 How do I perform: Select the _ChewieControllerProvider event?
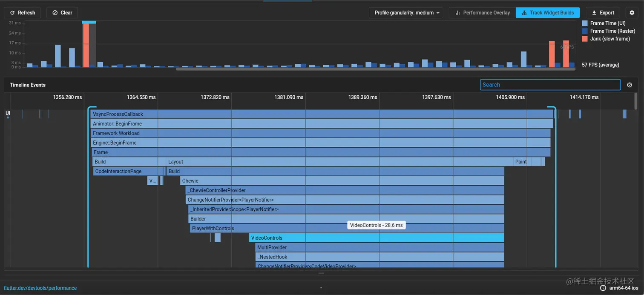point(345,190)
